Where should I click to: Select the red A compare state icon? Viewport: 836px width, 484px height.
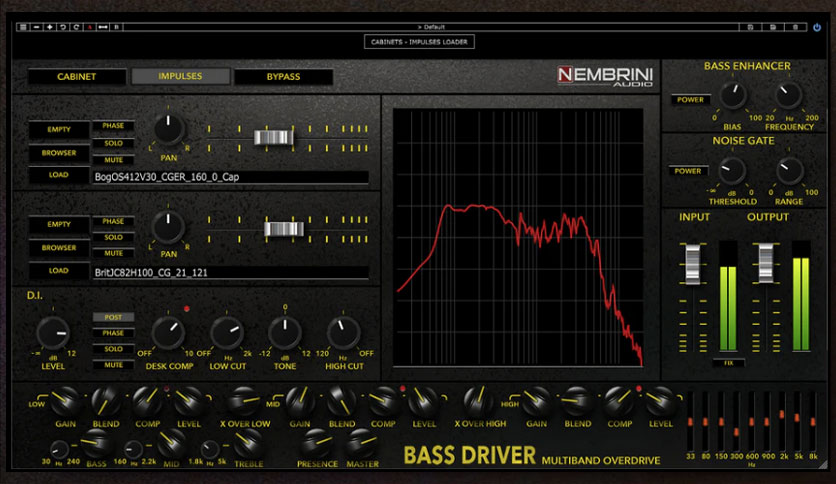pos(90,27)
